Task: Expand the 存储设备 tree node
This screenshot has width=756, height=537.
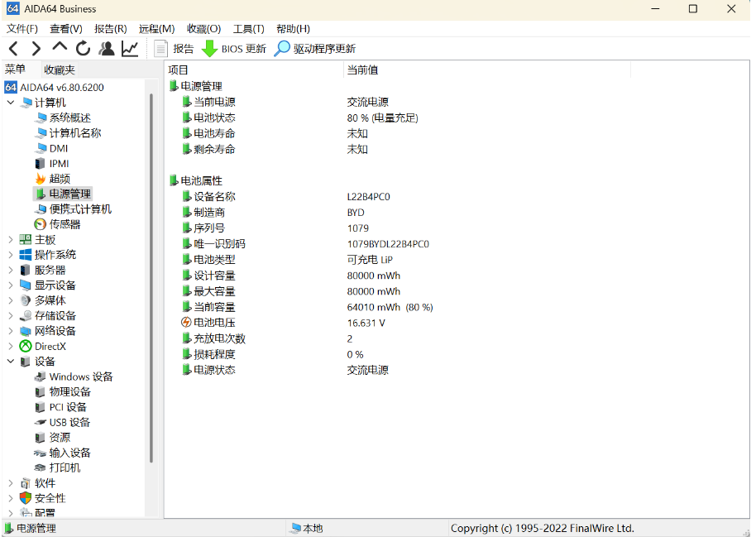Action: (11, 316)
